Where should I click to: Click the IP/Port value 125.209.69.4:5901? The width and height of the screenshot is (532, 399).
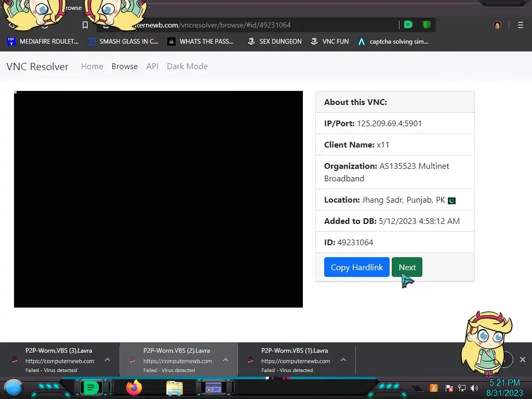pyautogui.click(x=389, y=124)
